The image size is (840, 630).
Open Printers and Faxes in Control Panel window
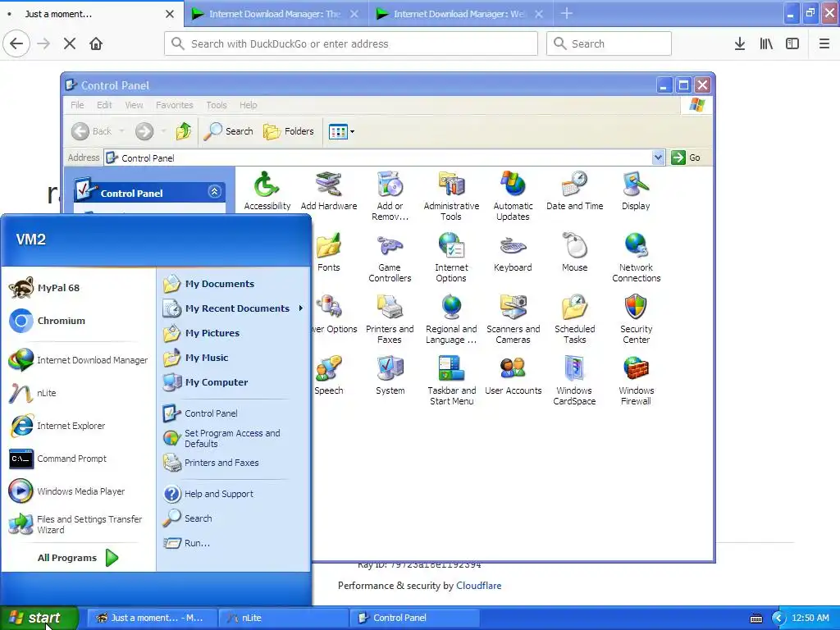pos(390,319)
